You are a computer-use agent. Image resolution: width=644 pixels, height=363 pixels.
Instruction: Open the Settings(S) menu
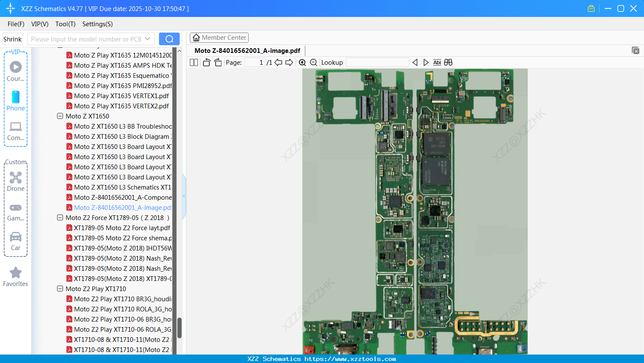[x=98, y=24]
